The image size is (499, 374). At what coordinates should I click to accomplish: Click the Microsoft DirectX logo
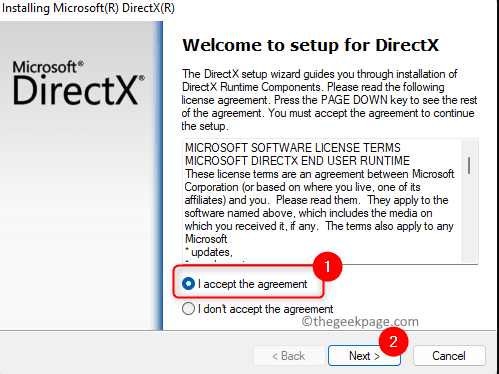coord(79,83)
